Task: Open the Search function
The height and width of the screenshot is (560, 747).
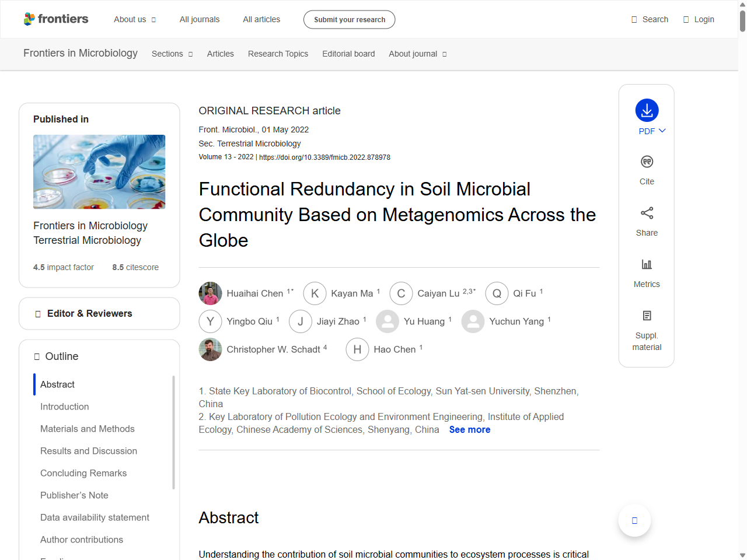Action: coord(650,19)
